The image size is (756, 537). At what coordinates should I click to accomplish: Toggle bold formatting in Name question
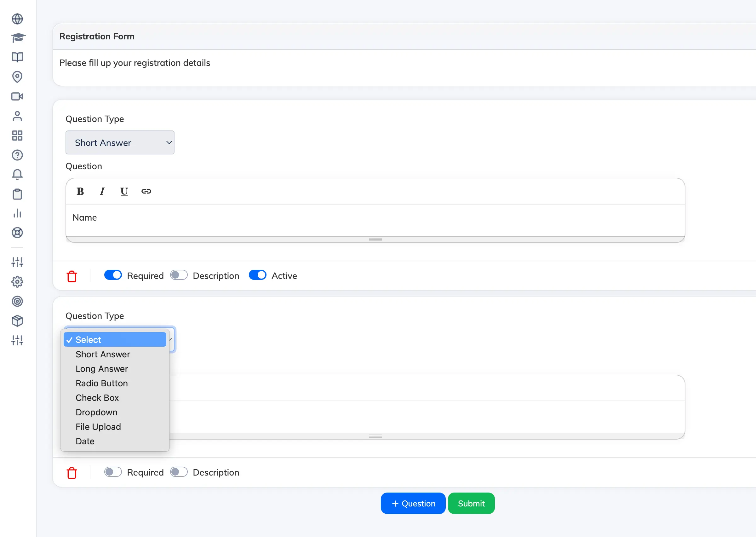click(80, 191)
